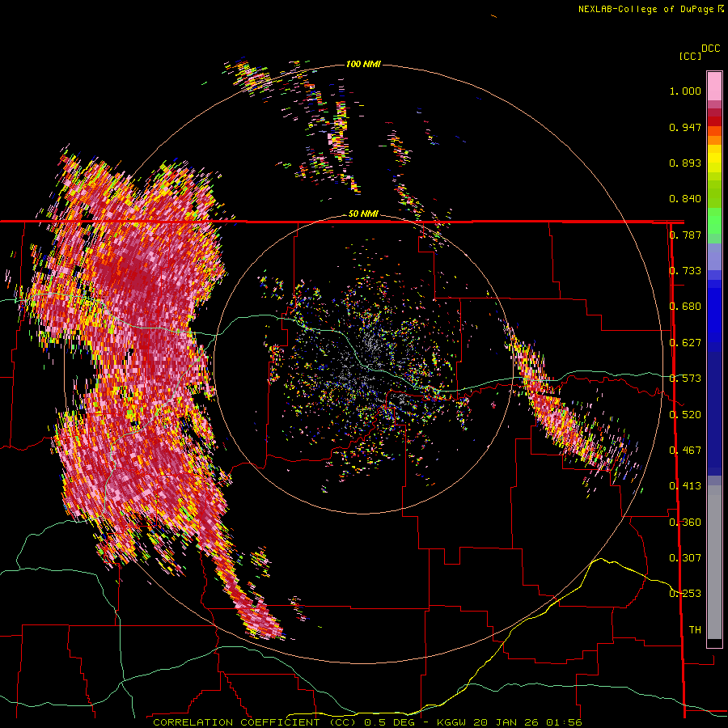Select the DCC legend heading
Screen dimensions: 728x728
pos(710,49)
